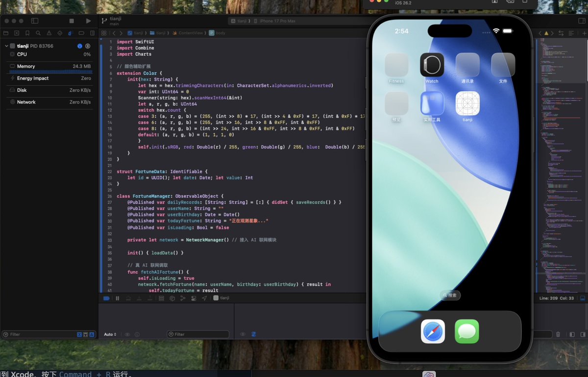Image resolution: width=588 pixels, height=377 pixels.
Task: Select the tianji scheme in toolbar
Action: click(240, 21)
